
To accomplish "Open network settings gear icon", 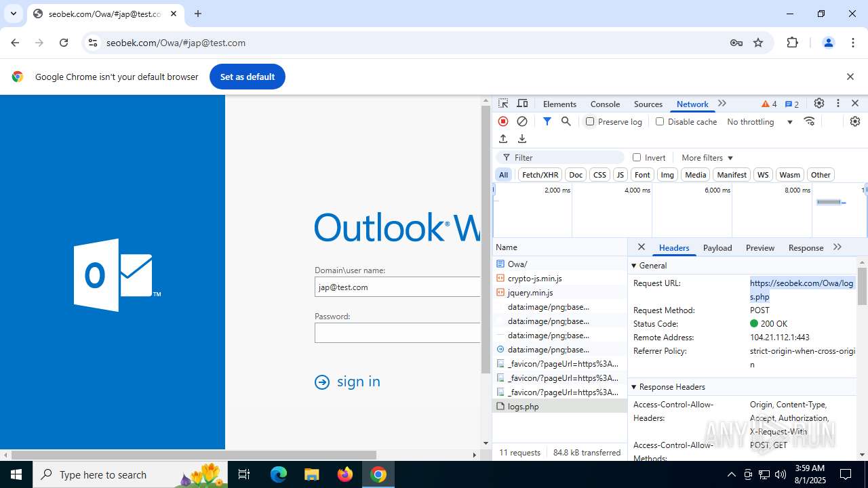I will pyautogui.click(x=854, y=121).
